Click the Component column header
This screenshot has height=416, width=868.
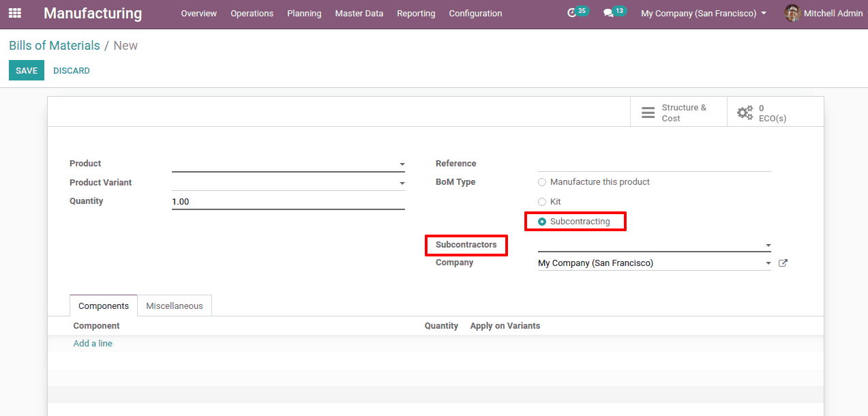(96, 326)
